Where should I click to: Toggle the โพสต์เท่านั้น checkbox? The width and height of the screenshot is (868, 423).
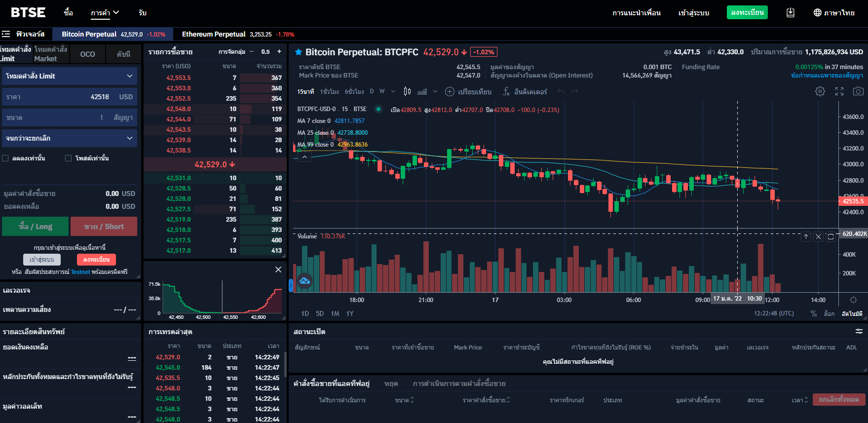69,158
